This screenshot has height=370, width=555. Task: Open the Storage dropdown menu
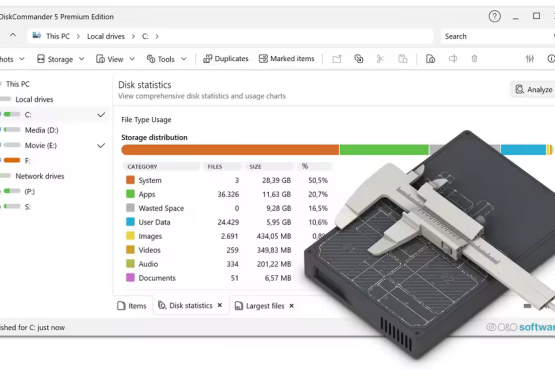click(61, 59)
